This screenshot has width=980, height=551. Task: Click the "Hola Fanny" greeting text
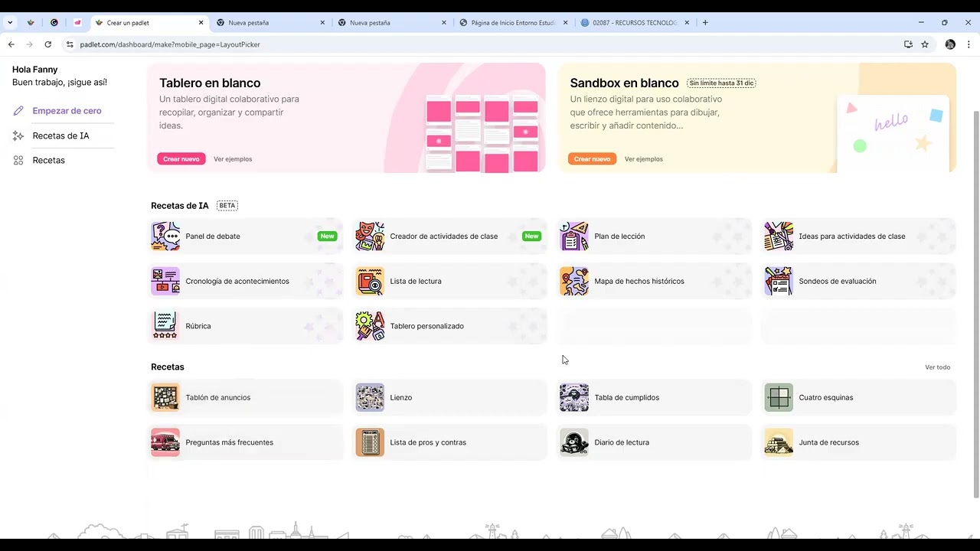[34, 70]
